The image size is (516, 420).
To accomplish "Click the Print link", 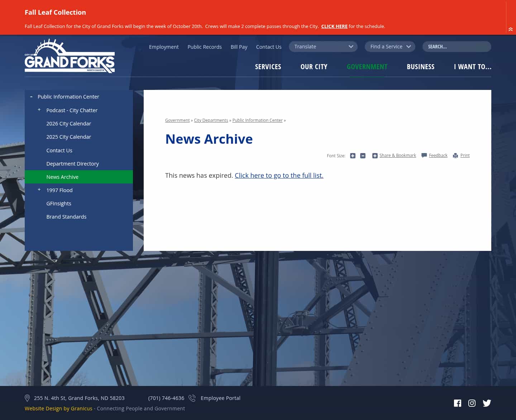I will click(465, 156).
